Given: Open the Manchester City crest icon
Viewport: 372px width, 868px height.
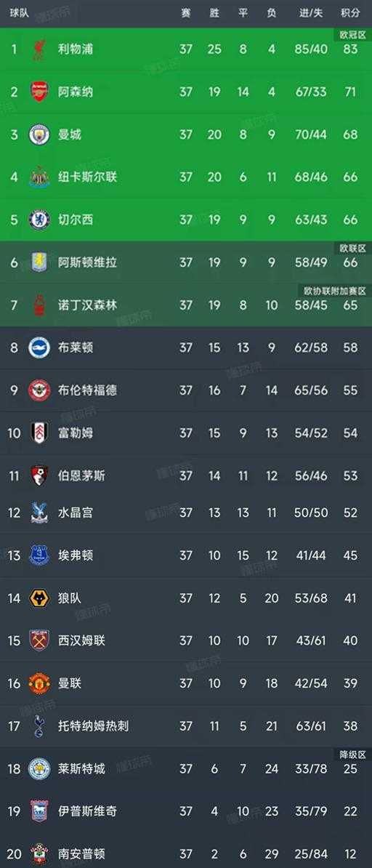Looking at the screenshot, I should 39,134.
